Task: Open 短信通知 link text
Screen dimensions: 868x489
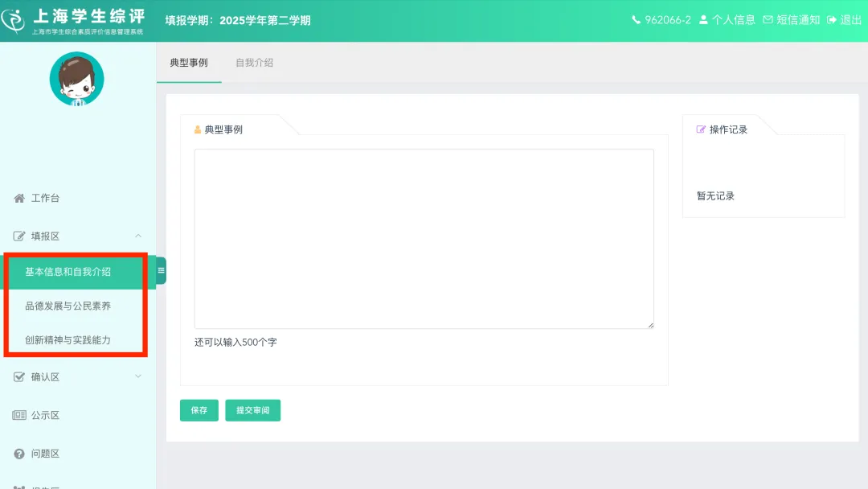Action: [798, 20]
